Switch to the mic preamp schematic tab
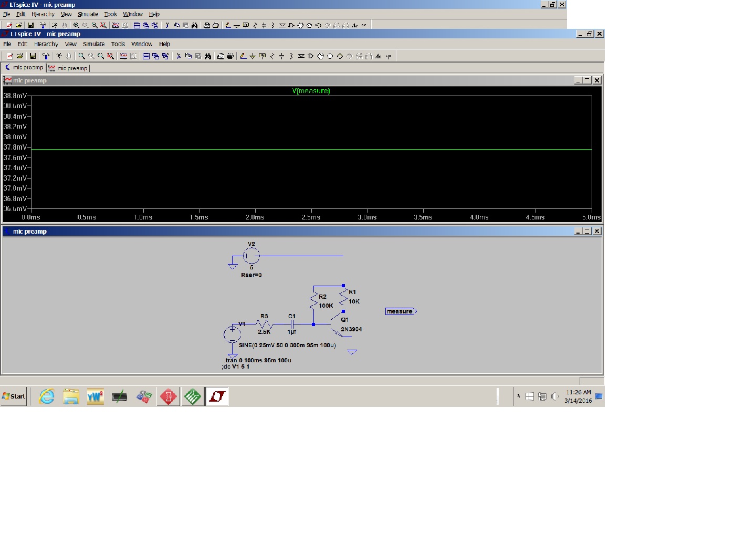Viewport: 756px width, 545px height. (24, 67)
